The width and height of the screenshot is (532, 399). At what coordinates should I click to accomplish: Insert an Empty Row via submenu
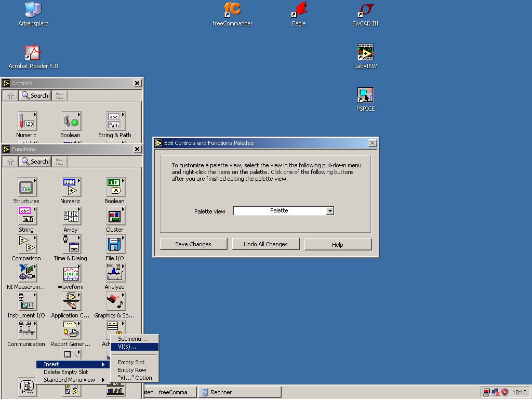pyautogui.click(x=135, y=370)
